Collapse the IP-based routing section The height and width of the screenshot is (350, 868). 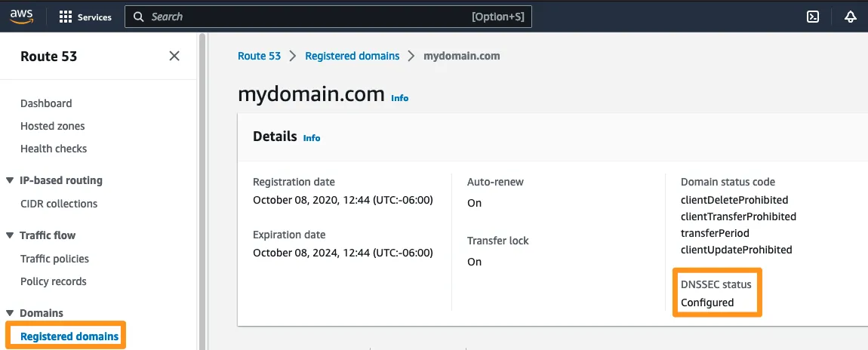coord(10,180)
